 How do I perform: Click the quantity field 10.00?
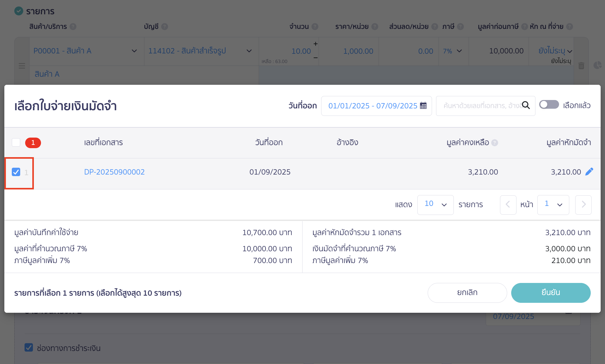click(x=288, y=51)
